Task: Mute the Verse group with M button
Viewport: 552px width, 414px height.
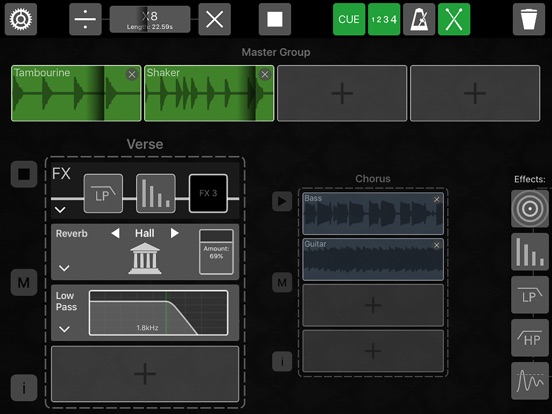Action: 24,282
